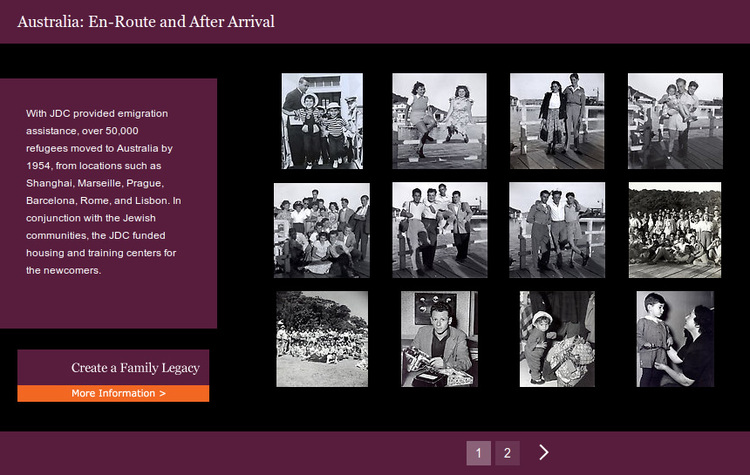Viewport: 750px width, 475px height.
Task: Open crowded group photo on the pier
Action: [x=322, y=230]
